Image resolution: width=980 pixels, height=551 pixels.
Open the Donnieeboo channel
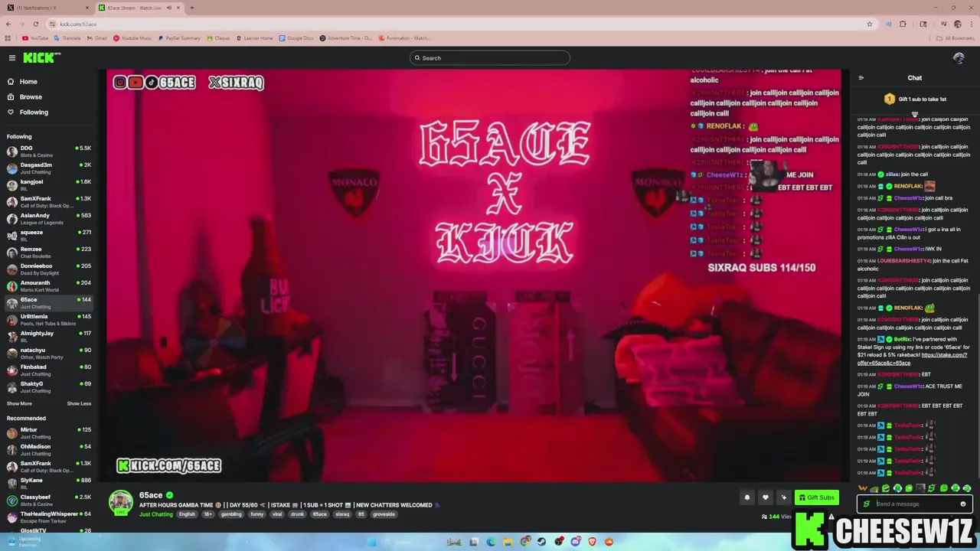click(x=49, y=269)
